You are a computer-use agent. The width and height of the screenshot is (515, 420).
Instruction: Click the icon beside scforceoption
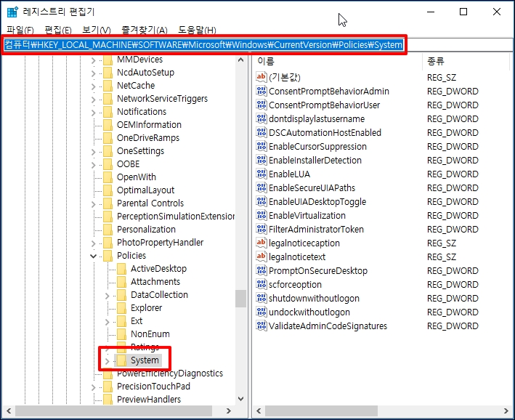261,284
